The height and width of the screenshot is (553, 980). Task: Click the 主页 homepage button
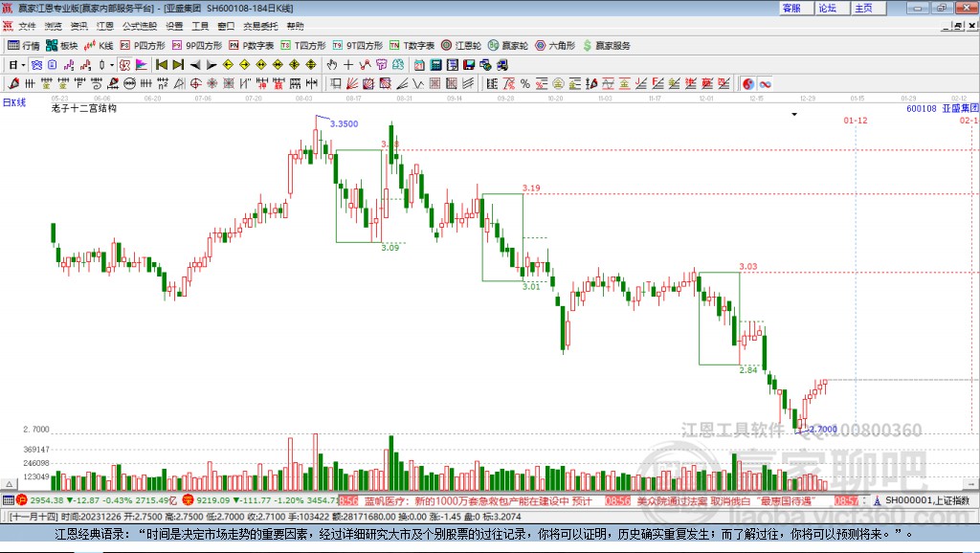click(x=868, y=8)
